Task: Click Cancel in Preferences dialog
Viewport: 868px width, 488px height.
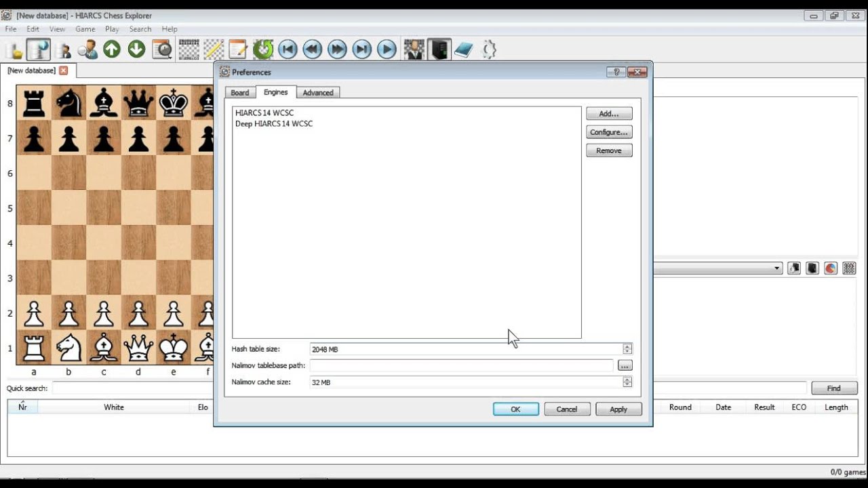Action: pyautogui.click(x=567, y=409)
